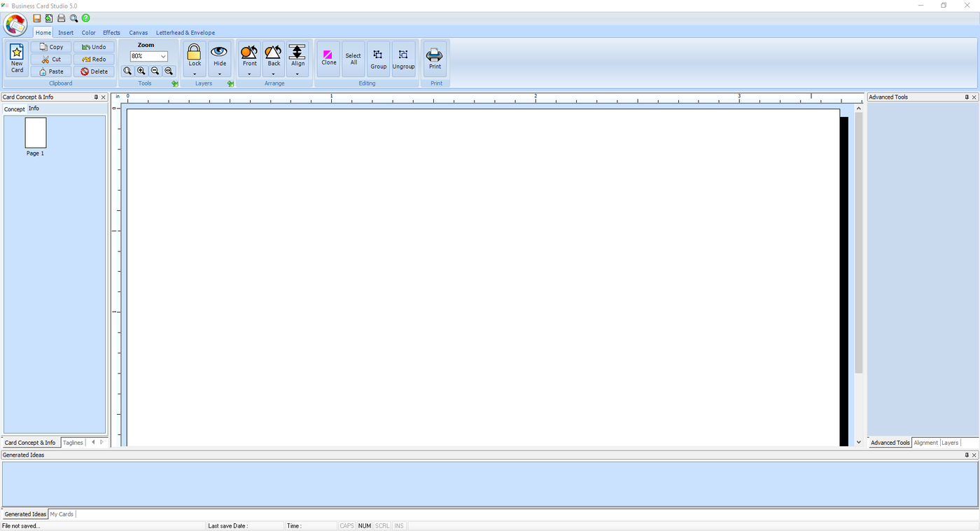Switch to the Effects ribbon tab
This screenshot has height=531, width=980.
coord(112,32)
